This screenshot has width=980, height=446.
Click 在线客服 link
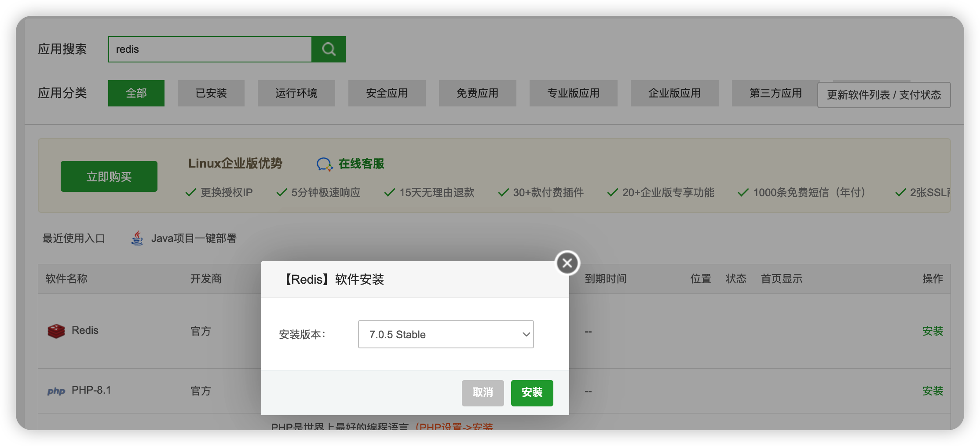tap(362, 164)
